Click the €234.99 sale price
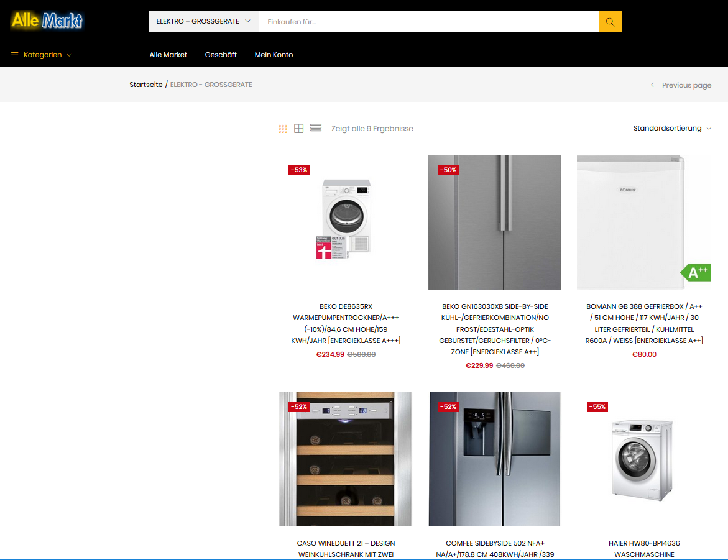The height and width of the screenshot is (560, 728). (x=330, y=354)
